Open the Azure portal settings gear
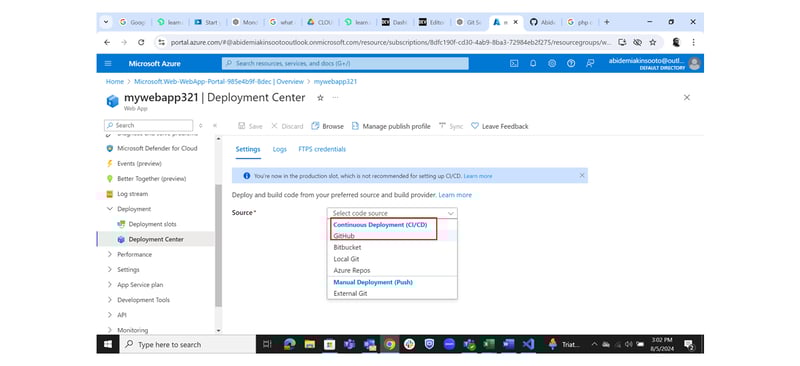800x366 pixels. tap(552, 63)
